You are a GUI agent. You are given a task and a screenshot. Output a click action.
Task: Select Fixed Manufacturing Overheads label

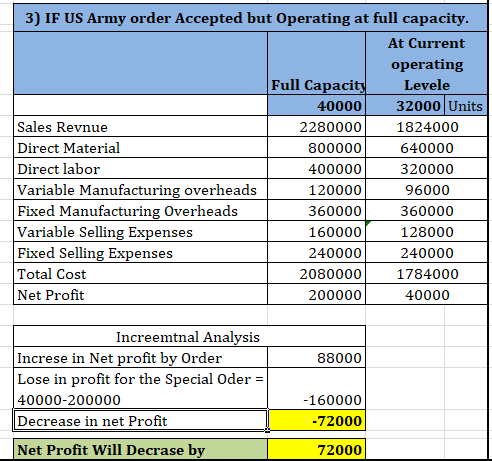[140, 211]
